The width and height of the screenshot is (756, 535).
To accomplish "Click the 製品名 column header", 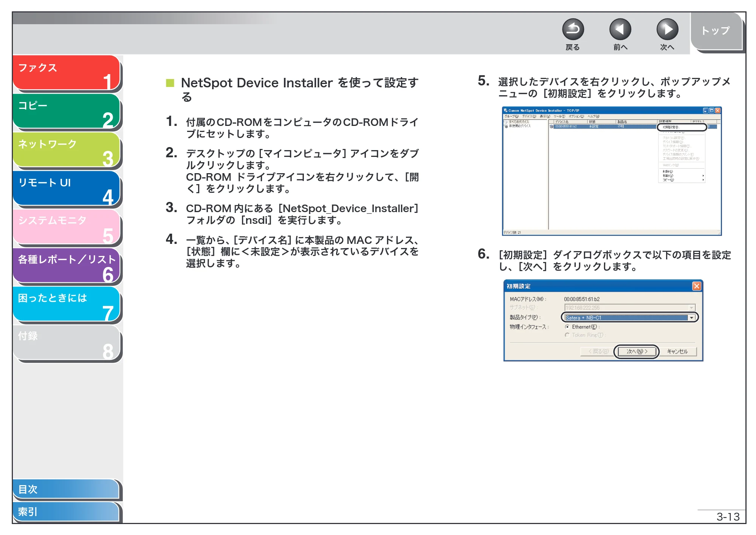I will point(637,122).
